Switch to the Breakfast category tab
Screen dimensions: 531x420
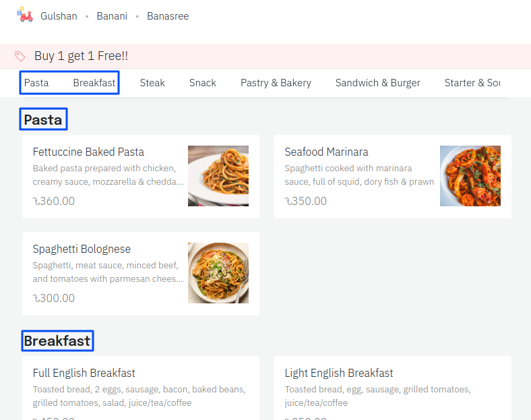coord(94,83)
